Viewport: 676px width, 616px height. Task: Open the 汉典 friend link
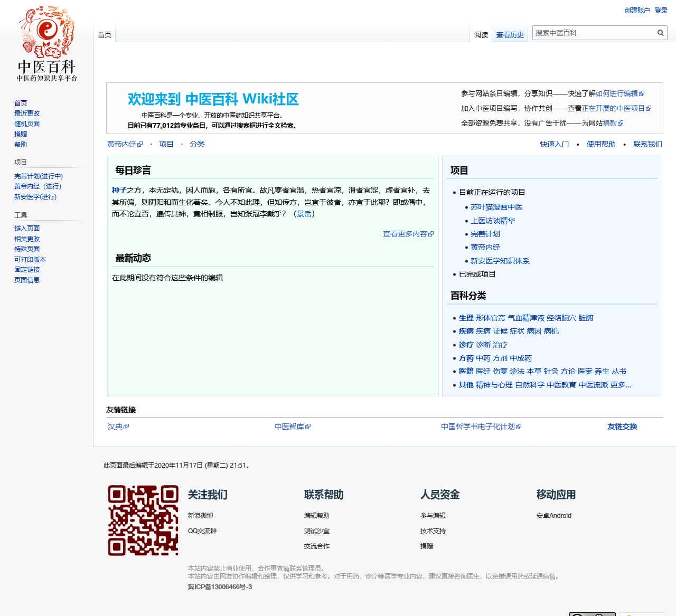click(118, 427)
